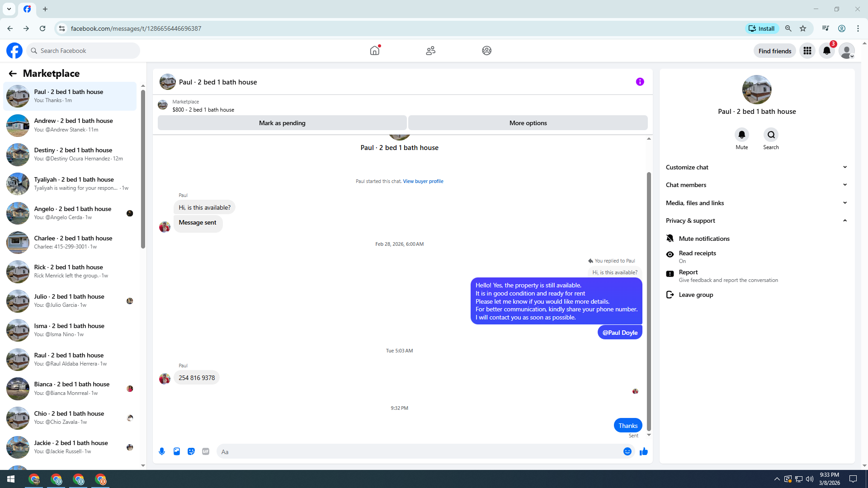Open the emoji picker in the message box

627,451
